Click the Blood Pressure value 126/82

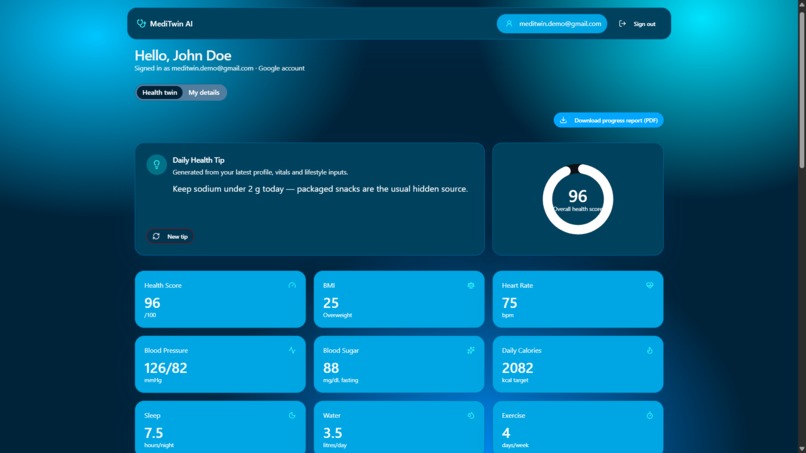pyautogui.click(x=166, y=368)
